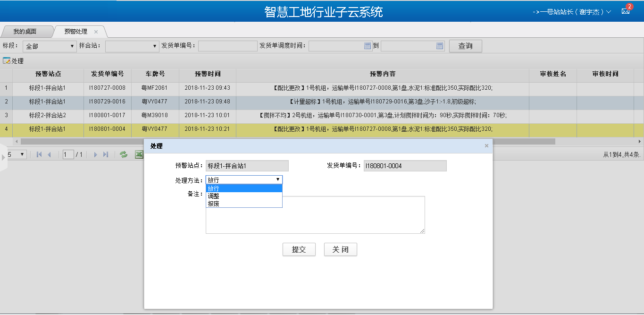Select 报废 option in the list
This screenshot has height=315, width=644.
(244, 204)
